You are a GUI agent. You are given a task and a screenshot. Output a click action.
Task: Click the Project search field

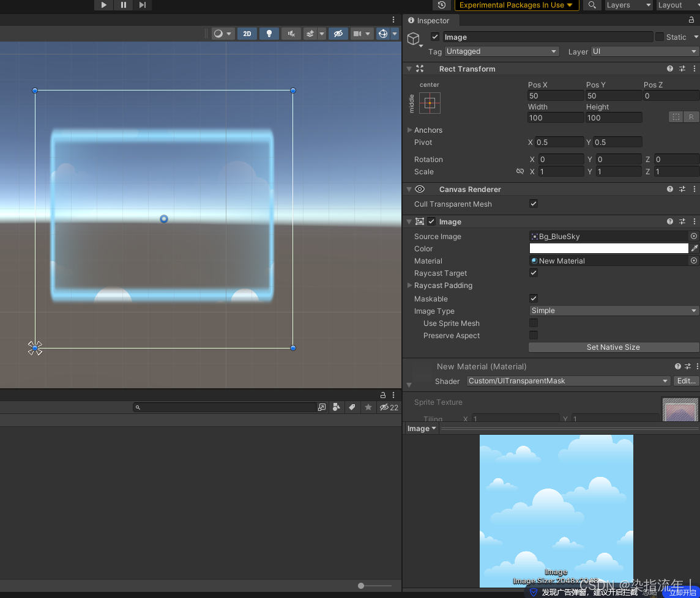pos(225,407)
